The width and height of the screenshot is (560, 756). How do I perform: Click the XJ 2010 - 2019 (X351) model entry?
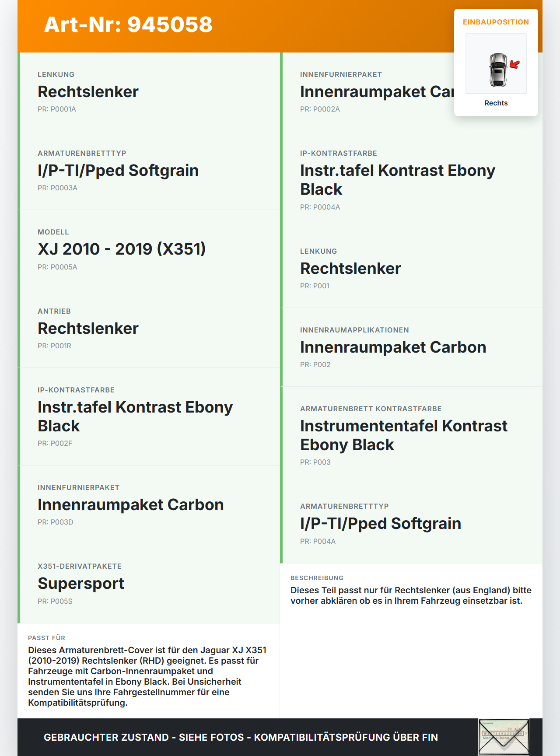(149, 249)
